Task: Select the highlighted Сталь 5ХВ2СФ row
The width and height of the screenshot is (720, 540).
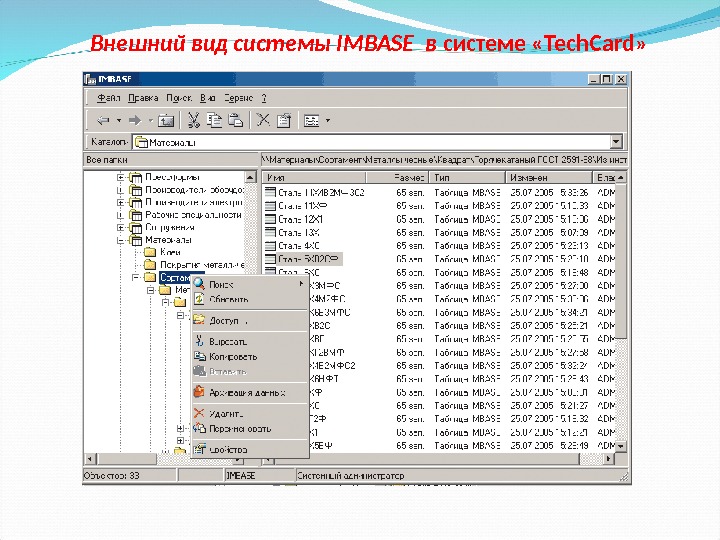Action: tap(304, 259)
